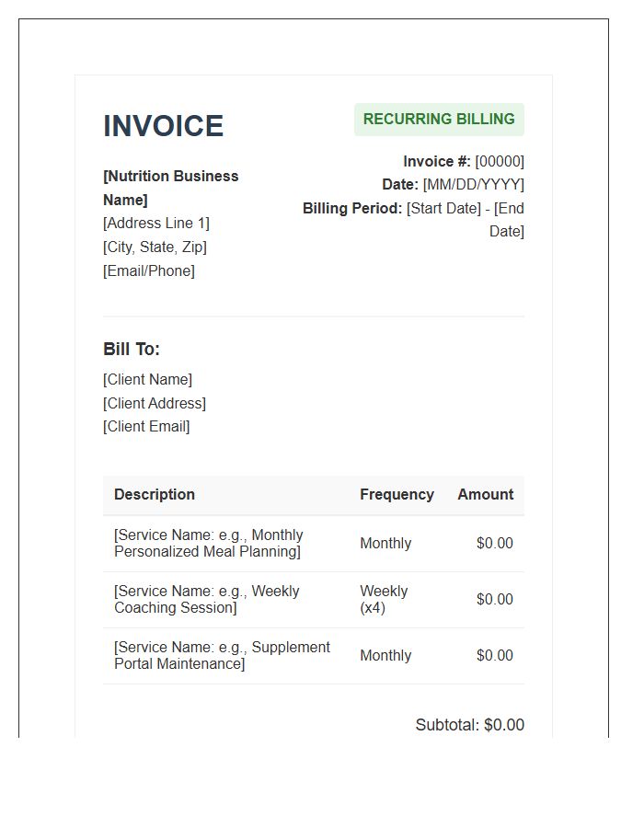This screenshot has height=828, width=644.
Task: Click the Frequency column header
Action: click(x=397, y=494)
